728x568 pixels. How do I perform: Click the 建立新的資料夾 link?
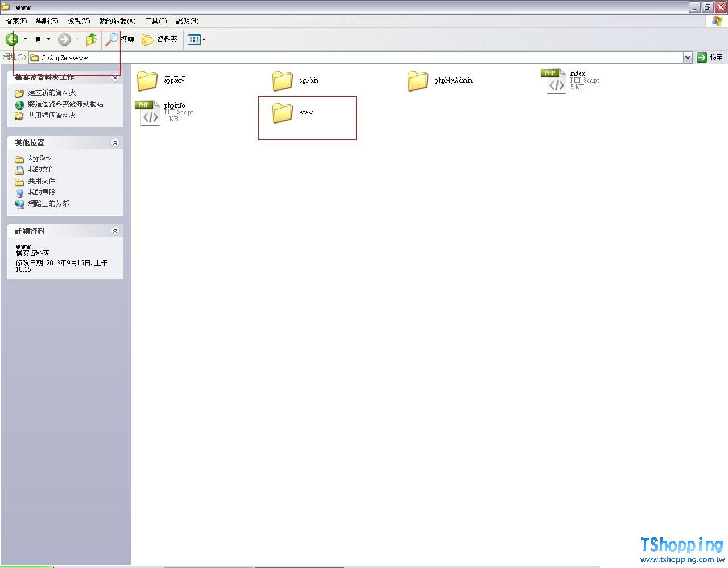(x=52, y=93)
